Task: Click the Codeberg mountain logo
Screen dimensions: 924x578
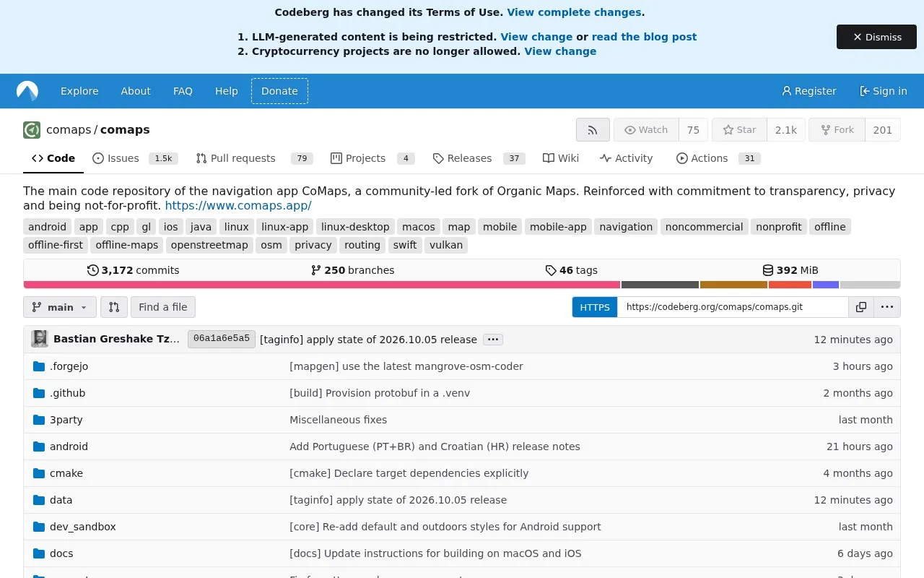Action: pyautogui.click(x=27, y=91)
